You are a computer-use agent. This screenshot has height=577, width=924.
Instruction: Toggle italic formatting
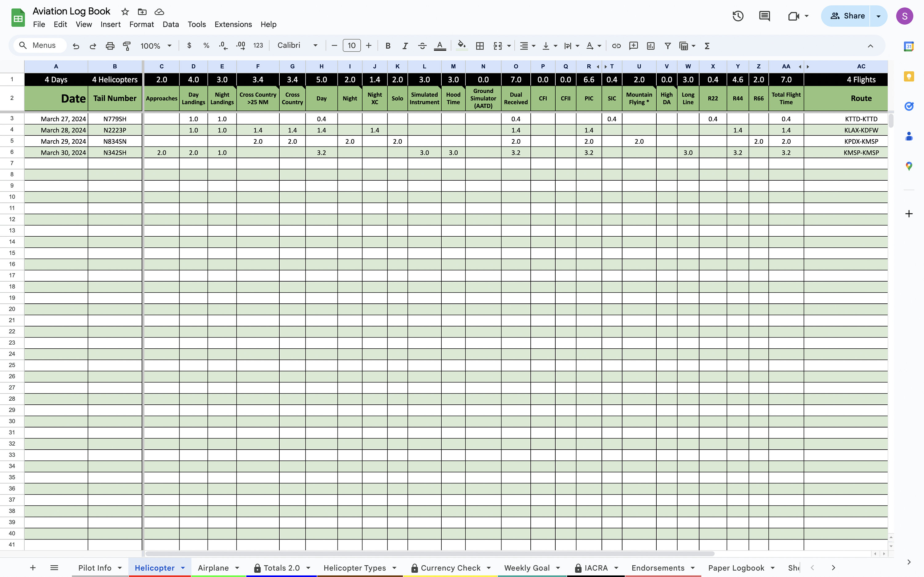click(x=405, y=46)
